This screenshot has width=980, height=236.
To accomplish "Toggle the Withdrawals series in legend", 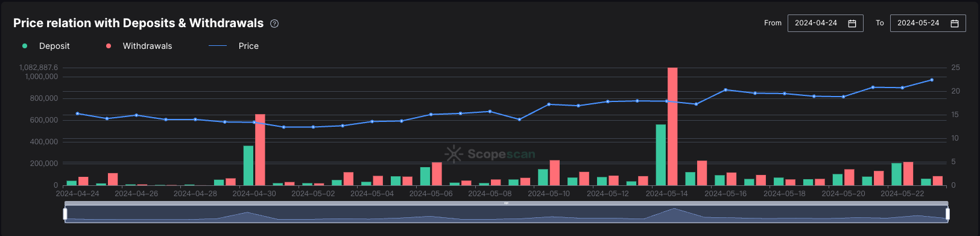I will point(139,46).
